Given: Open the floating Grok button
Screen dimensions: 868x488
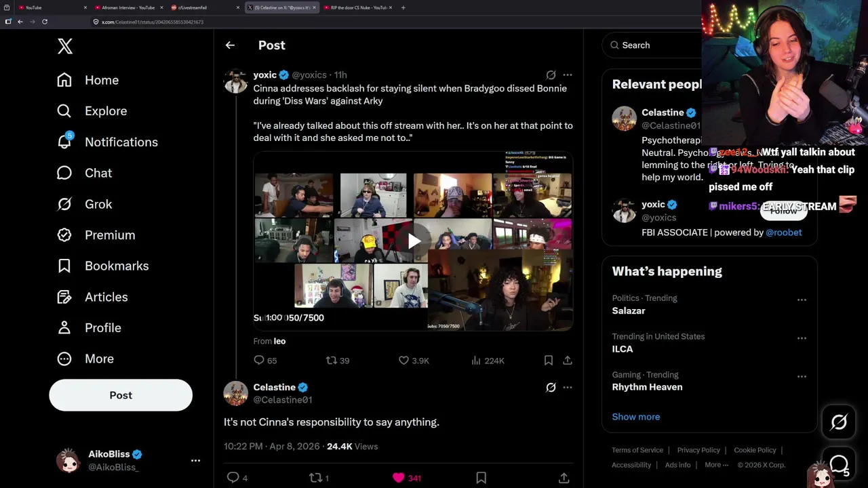Looking at the screenshot, I should pos(839,422).
